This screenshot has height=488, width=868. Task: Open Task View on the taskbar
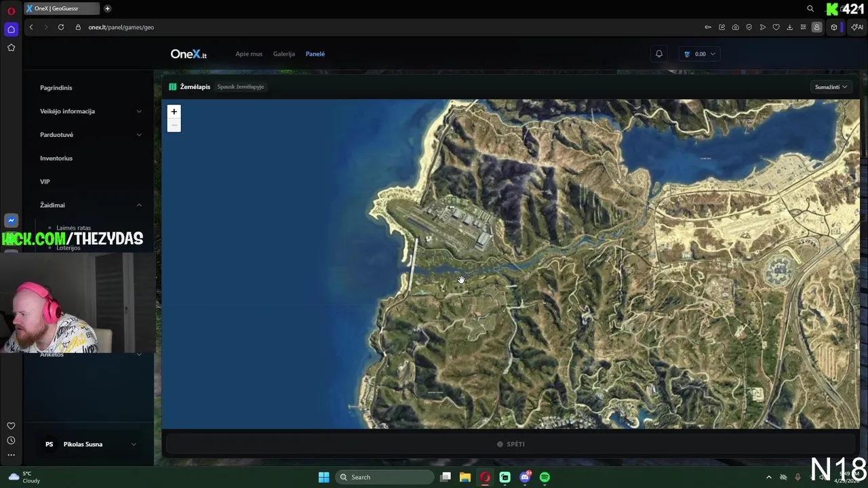pos(446,477)
